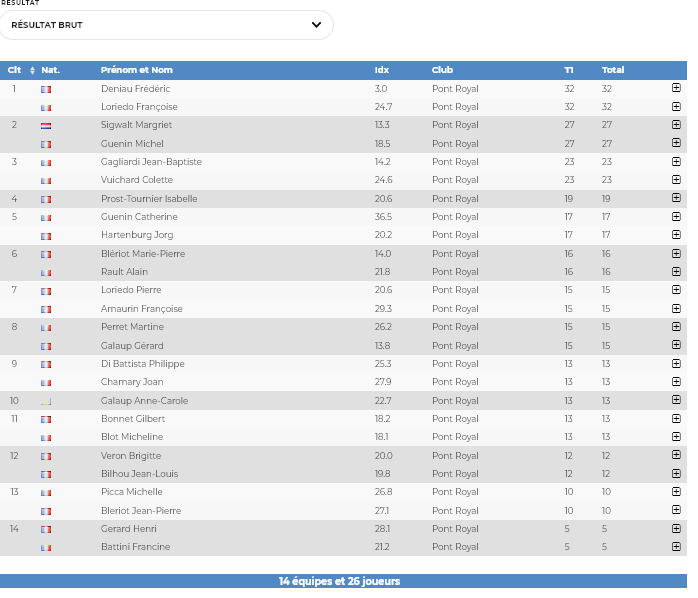Click the Idx column header

381,70
